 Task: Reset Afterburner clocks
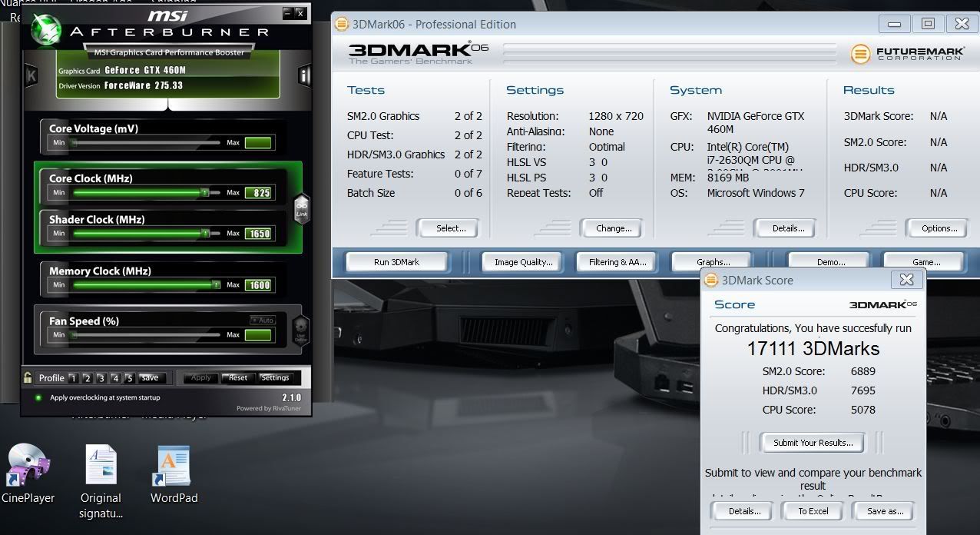(238, 377)
